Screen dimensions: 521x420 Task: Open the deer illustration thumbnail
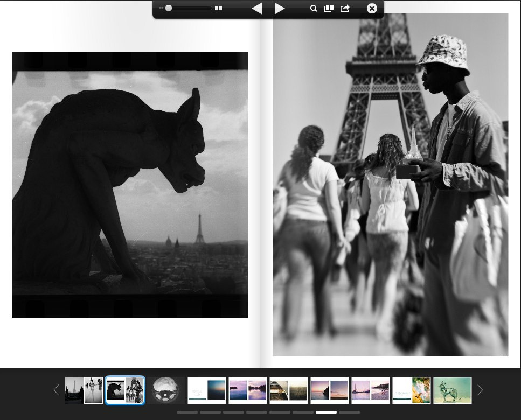coord(453,390)
